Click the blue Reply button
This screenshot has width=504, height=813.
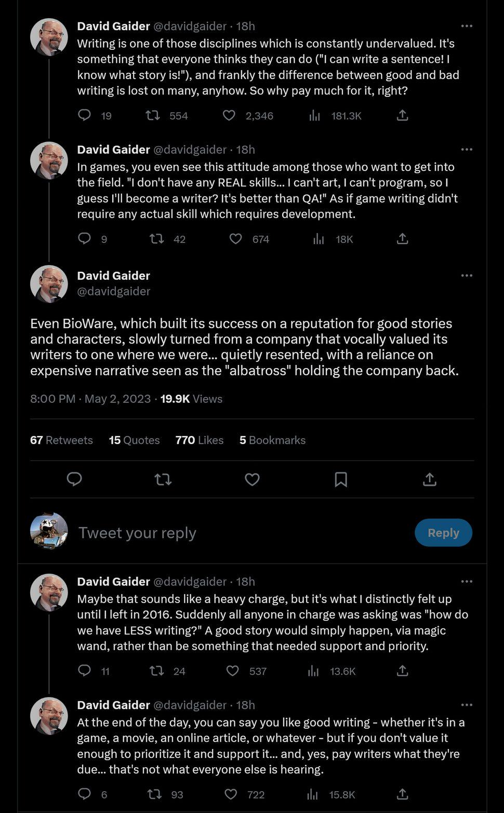pyautogui.click(x=443, y=533)
